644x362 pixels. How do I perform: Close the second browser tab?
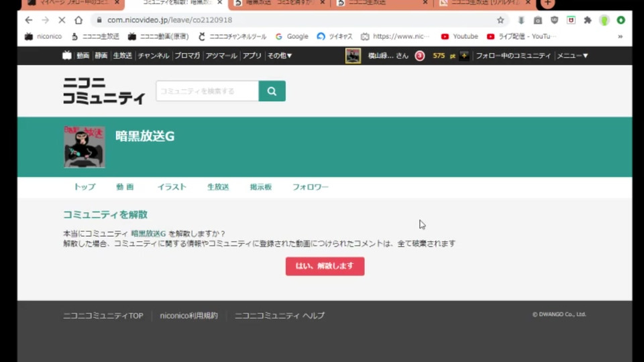(220, 3)
